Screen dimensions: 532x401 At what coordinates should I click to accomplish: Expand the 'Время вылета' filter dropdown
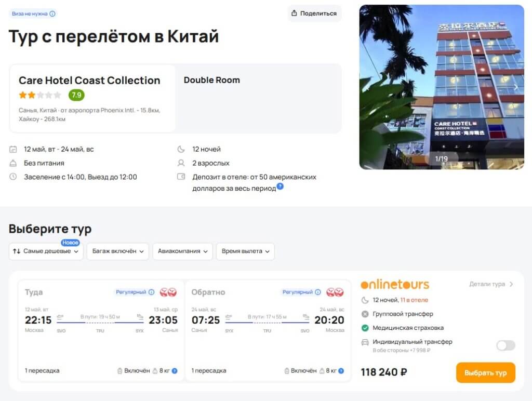coord(245,251)
